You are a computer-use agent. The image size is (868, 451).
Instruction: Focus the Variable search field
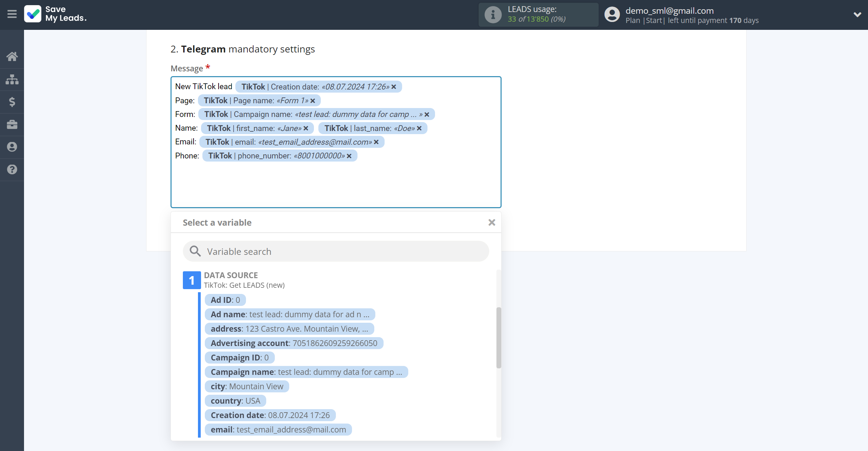click(336, 251)
